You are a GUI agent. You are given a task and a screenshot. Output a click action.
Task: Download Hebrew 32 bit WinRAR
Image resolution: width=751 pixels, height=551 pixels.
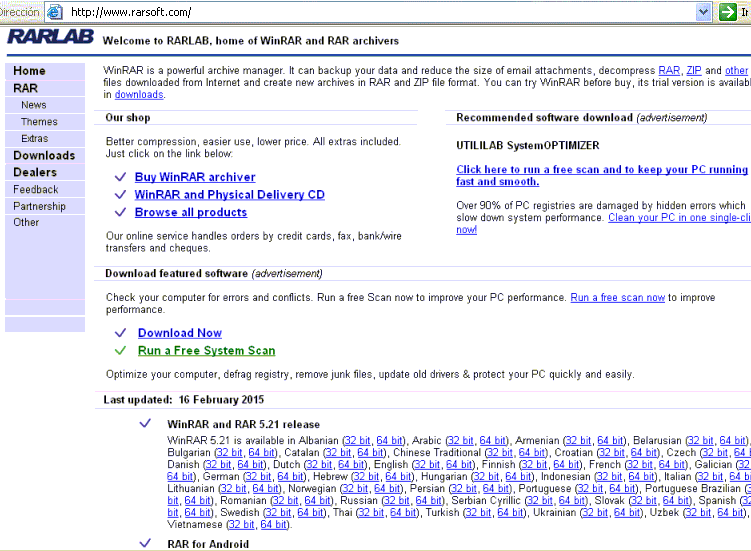366,476
